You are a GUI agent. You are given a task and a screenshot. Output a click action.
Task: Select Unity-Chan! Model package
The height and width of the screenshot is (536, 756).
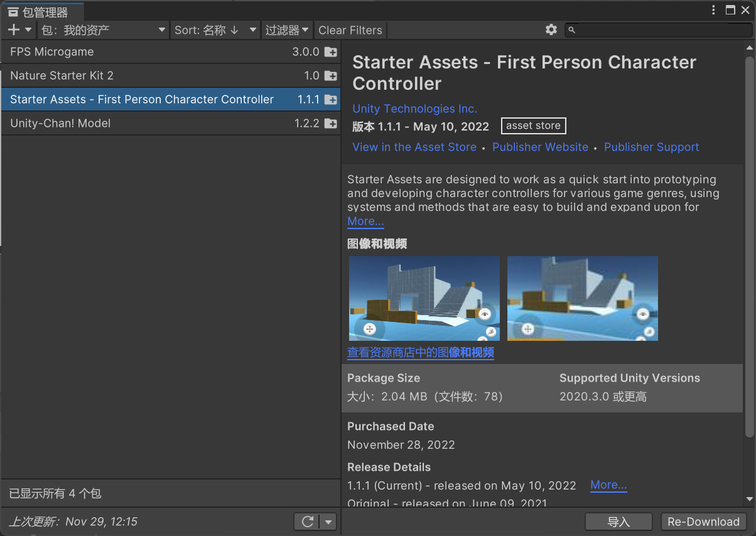tap(171, 124)
